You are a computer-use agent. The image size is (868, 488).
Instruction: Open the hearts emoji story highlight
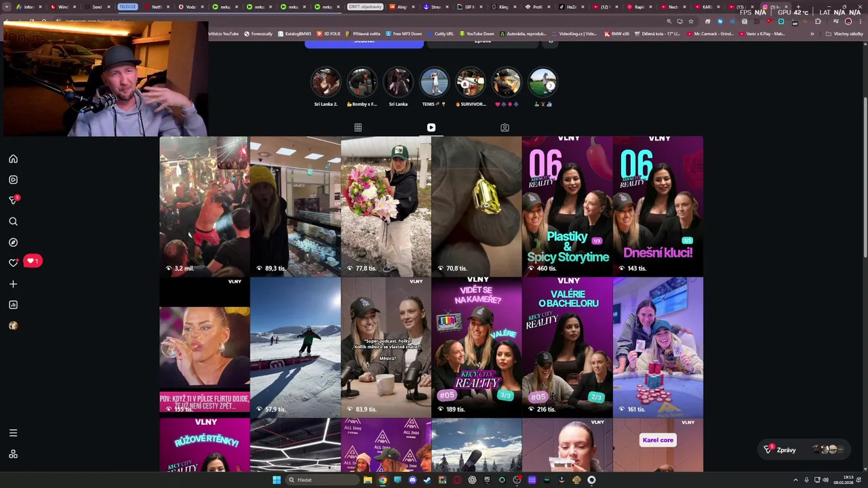coord(507,87)
